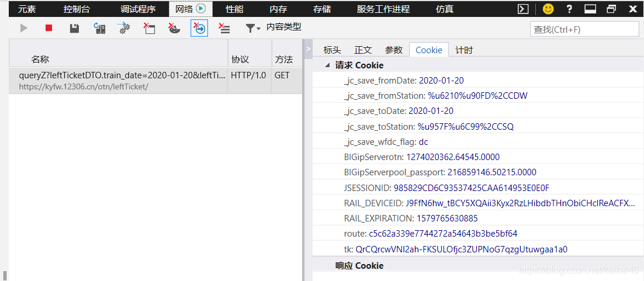Open help with the question mark icon

569,9
